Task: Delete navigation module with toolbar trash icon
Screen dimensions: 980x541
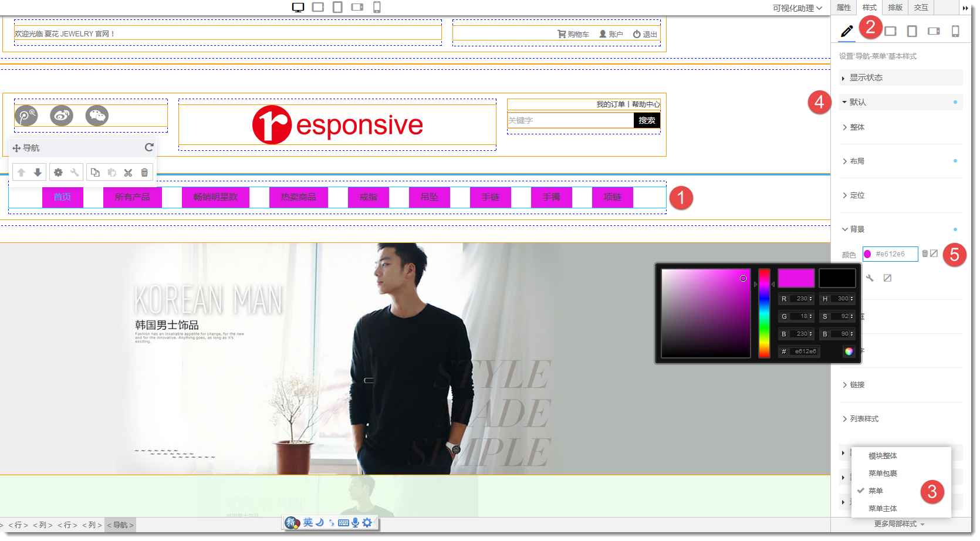Action: click(x=144, y=173)
